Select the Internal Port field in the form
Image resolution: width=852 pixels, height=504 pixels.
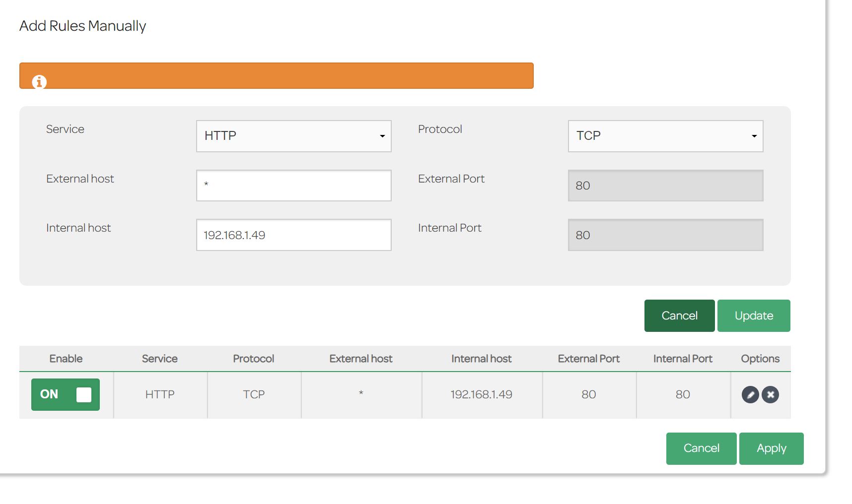point(665,235)
